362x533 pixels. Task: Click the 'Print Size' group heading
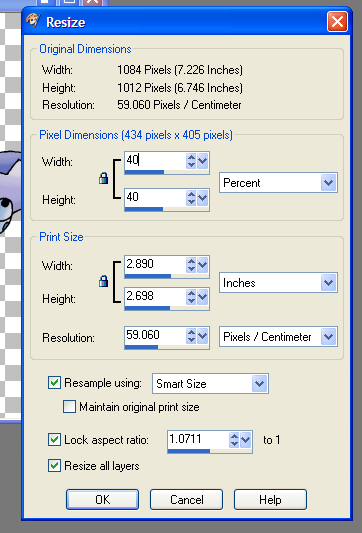point(61,237)
